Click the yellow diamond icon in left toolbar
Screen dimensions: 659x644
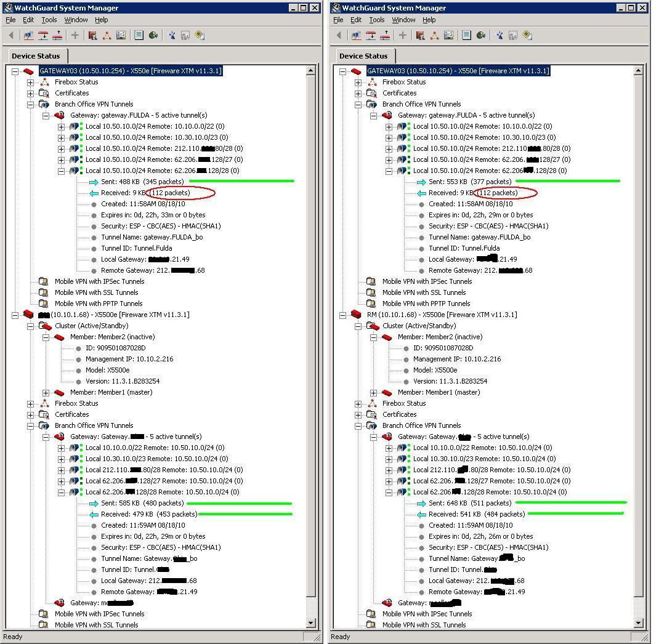[x=200, y=35]
